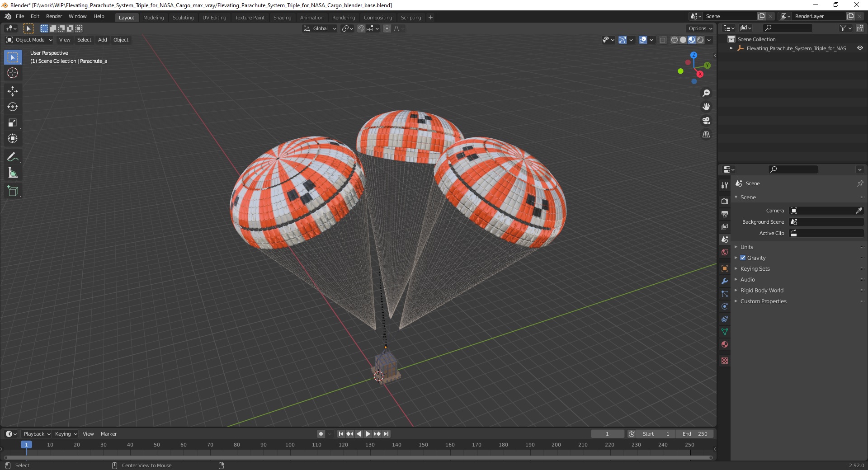This screenshot has height=470, width=868.
Task: Expand Elevating_Parachute collection in outliner
Action: (731, 48)
